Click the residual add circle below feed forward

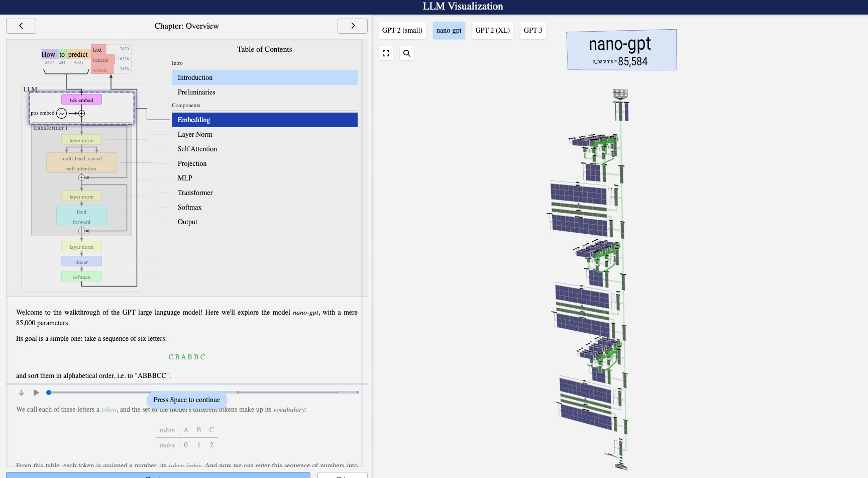click(81, 231)
